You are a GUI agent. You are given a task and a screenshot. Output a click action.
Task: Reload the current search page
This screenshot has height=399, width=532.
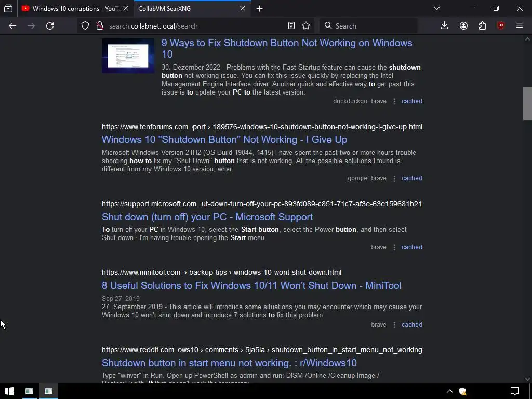pyautogui.click(x=50, y=26)
